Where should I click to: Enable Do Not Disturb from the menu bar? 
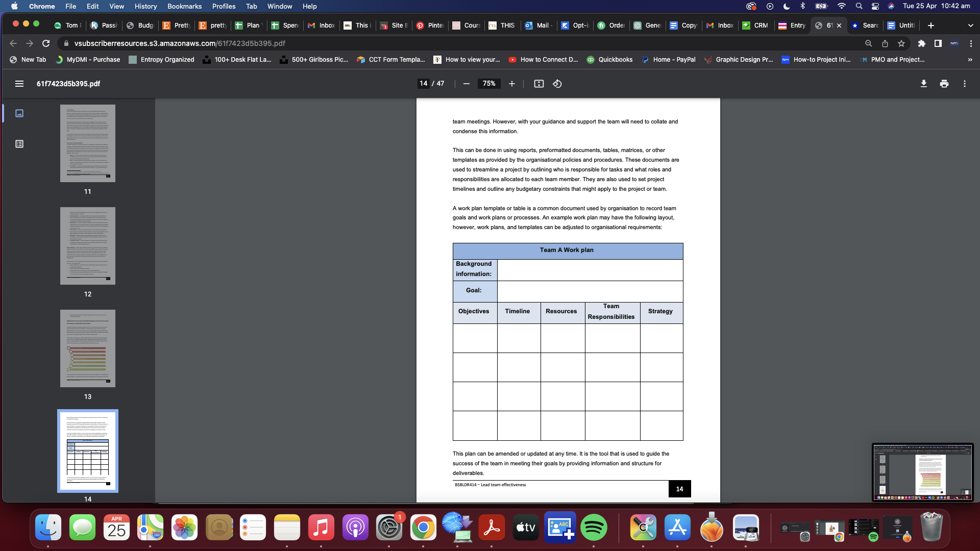[x=786, y=6]
